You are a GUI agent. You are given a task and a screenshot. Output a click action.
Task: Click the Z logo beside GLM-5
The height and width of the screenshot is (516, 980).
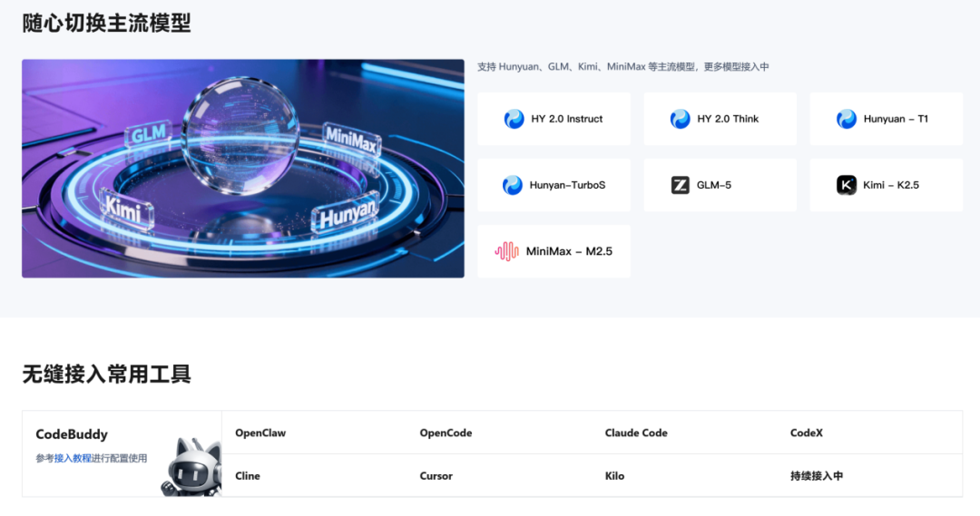680,185
